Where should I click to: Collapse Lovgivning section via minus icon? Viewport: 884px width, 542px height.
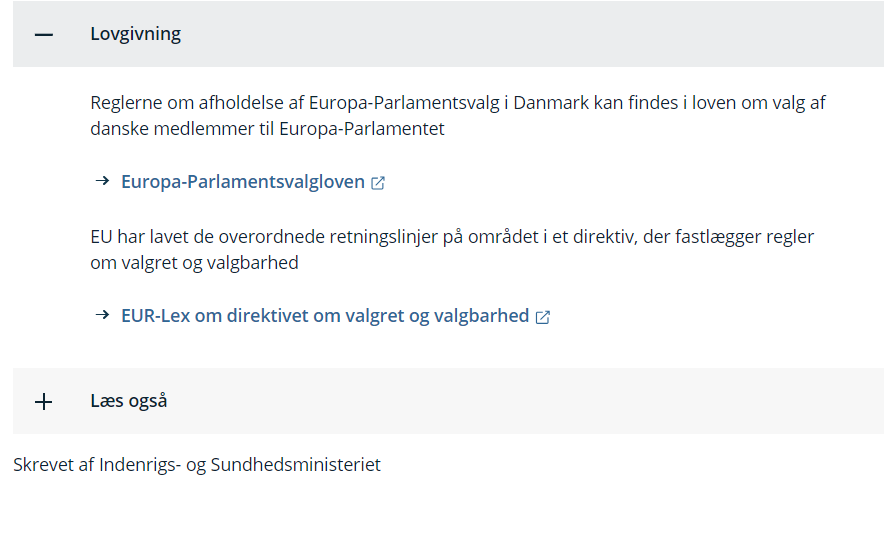(x=43, y=34)
